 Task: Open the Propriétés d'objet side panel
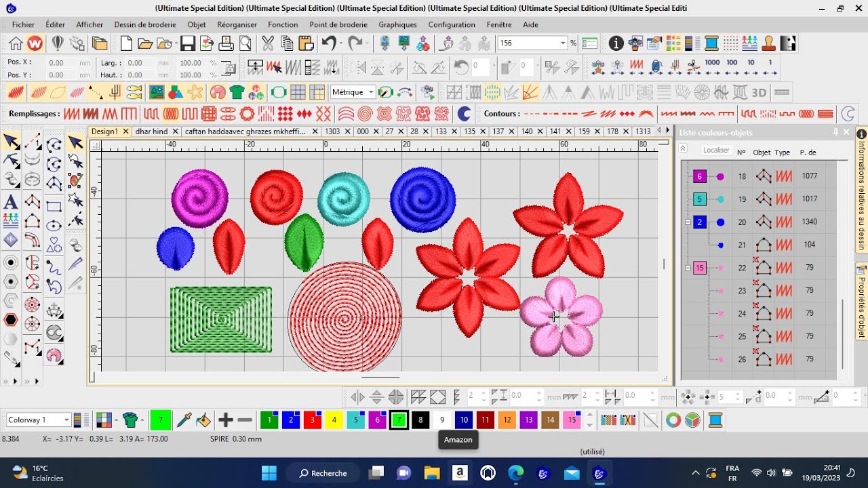[x=862, y=302]
